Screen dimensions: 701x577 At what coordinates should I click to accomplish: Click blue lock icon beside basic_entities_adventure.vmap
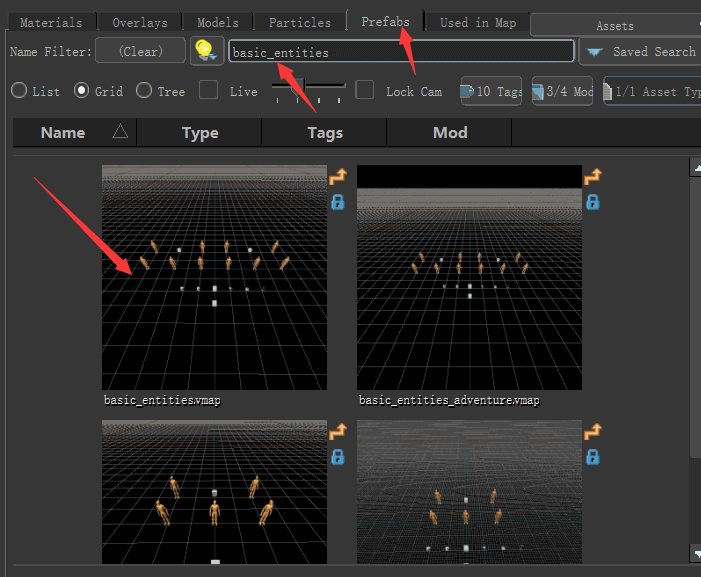click(592, 202)
